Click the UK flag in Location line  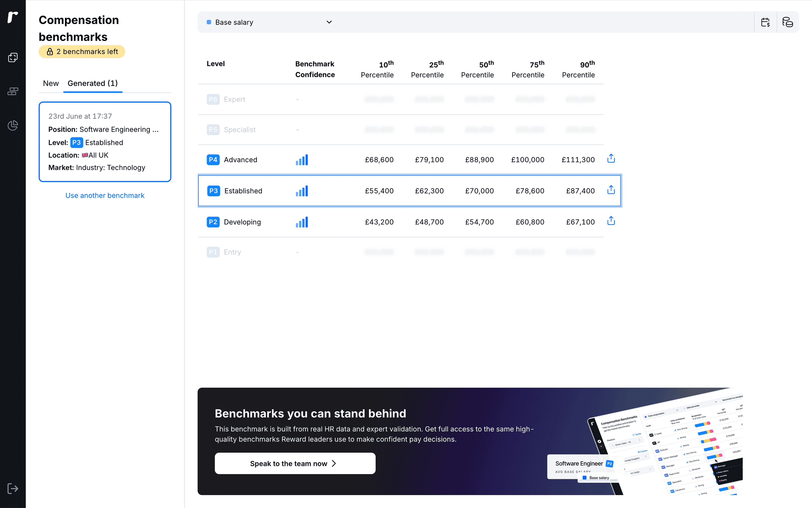85,155
